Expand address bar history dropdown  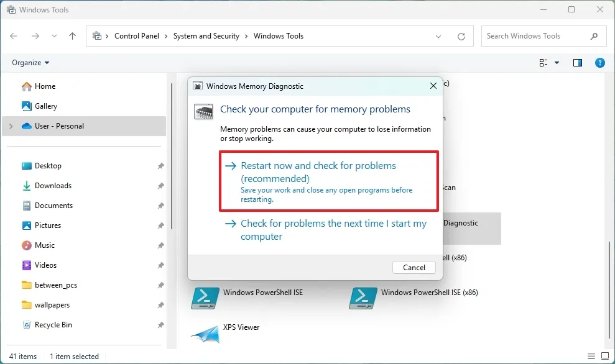pos(438,37)
